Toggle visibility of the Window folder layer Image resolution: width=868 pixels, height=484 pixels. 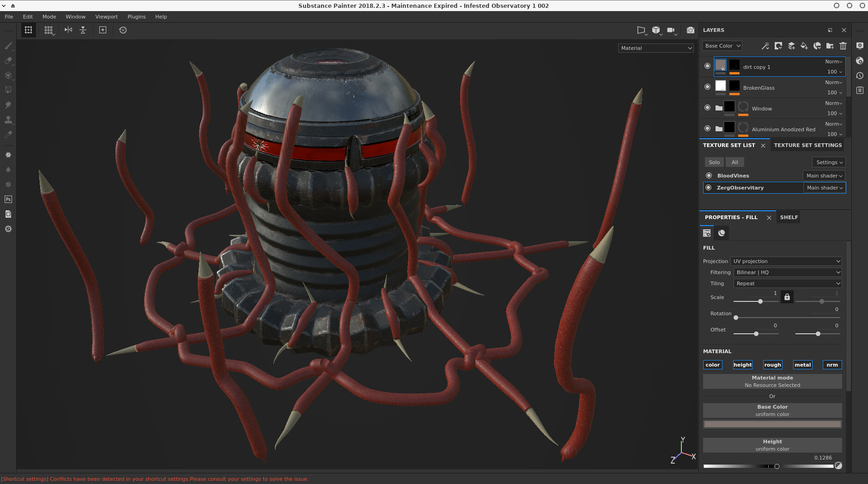point(707,108)
